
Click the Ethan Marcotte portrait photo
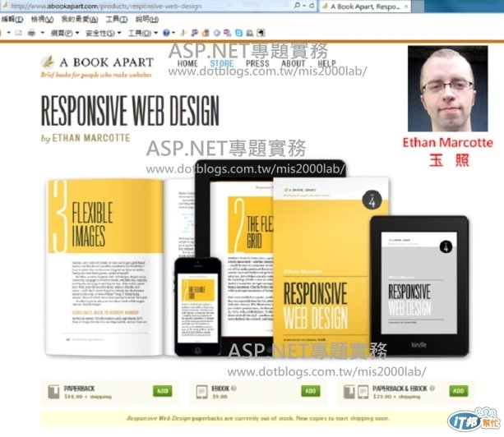click(x=448, y=89)
